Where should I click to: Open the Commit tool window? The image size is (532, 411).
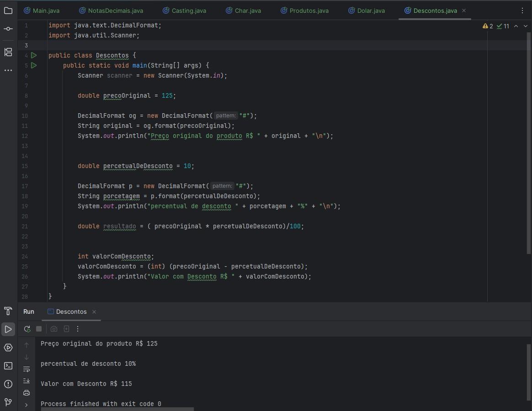tap(8, 29)
